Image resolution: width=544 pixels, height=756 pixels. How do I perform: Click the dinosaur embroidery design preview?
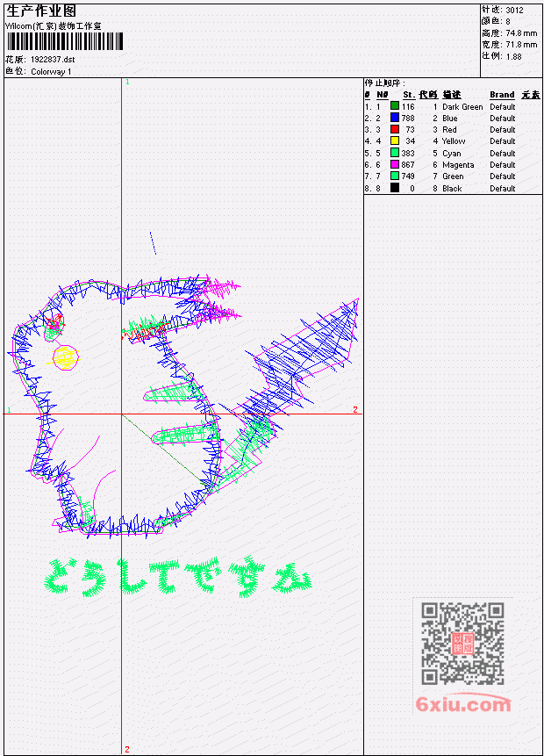click(183, 407)
